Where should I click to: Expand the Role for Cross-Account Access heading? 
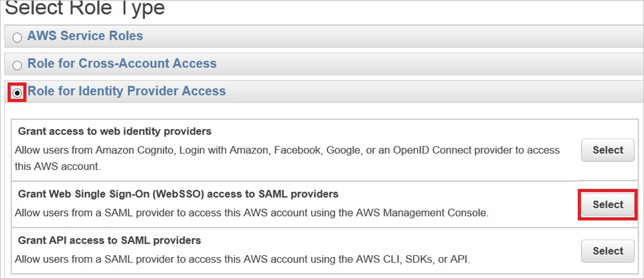[x=122, y=64]
